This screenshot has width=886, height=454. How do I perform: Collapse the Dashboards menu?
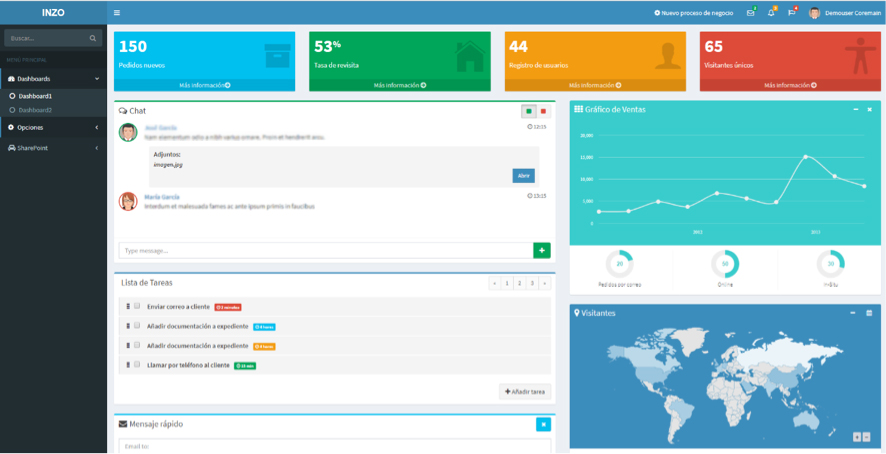click(53, 79)
